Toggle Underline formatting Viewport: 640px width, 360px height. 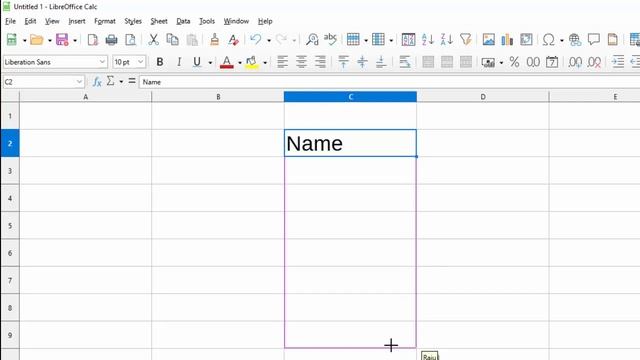click(197, 62)
